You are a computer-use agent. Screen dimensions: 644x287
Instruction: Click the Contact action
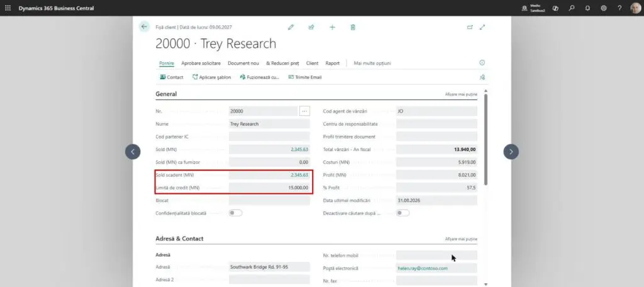point(171,77)
